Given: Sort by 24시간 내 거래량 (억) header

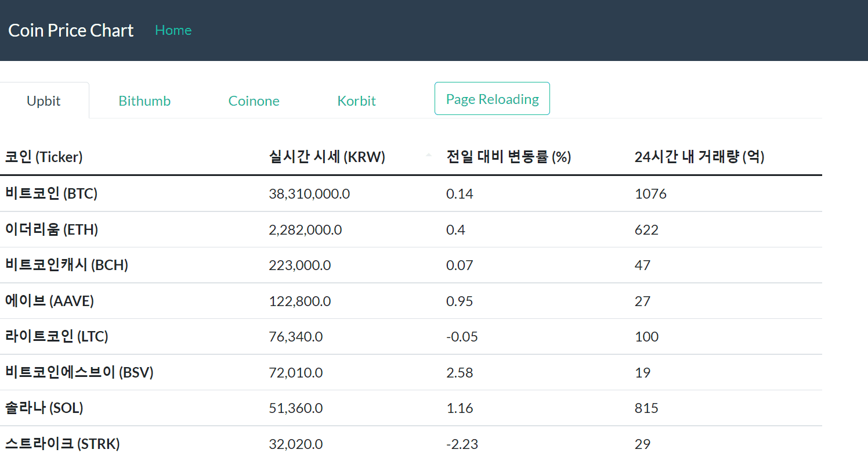Looking at the screenshot, I should click(x=700, y=157).
